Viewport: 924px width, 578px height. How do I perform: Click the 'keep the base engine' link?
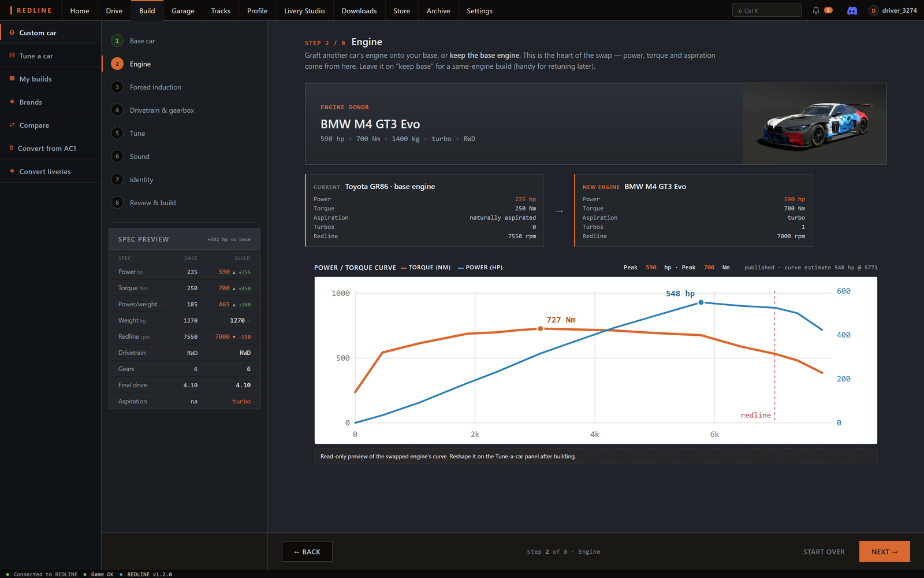(485, 55)
